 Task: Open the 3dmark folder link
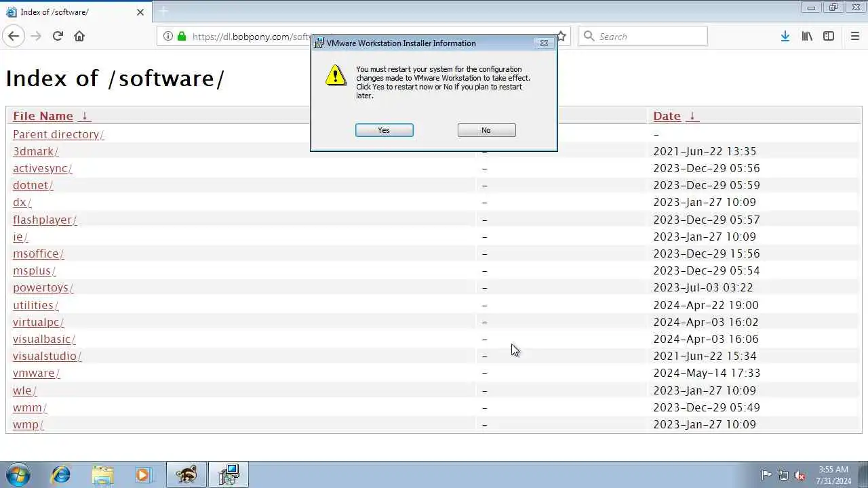click(x=35, y=151)
